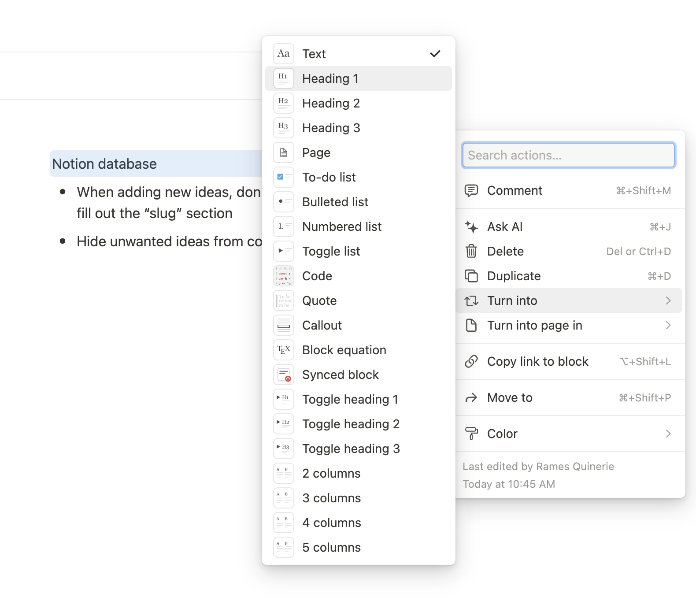Click the Comment speech bubble icon

[x=471, y=191]
